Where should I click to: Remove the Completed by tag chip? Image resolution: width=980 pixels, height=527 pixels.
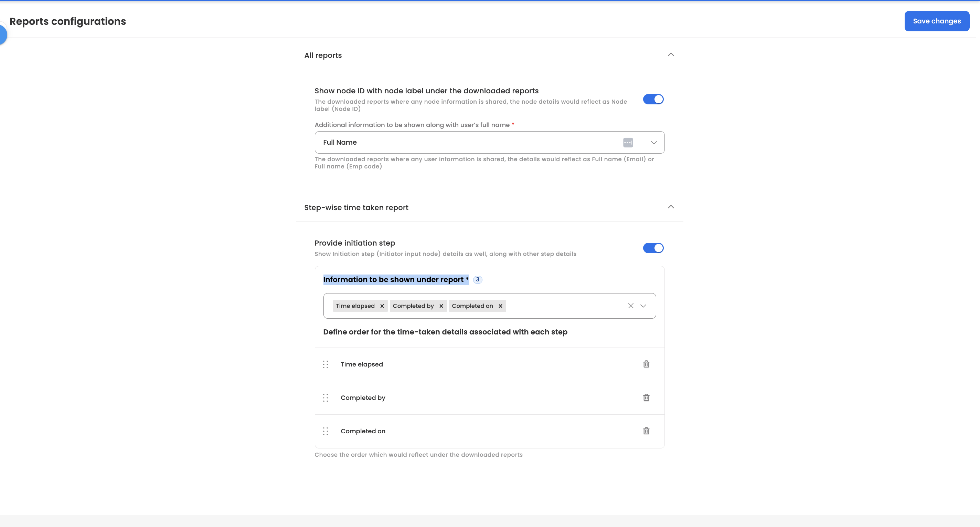click(x=441, y=306)
